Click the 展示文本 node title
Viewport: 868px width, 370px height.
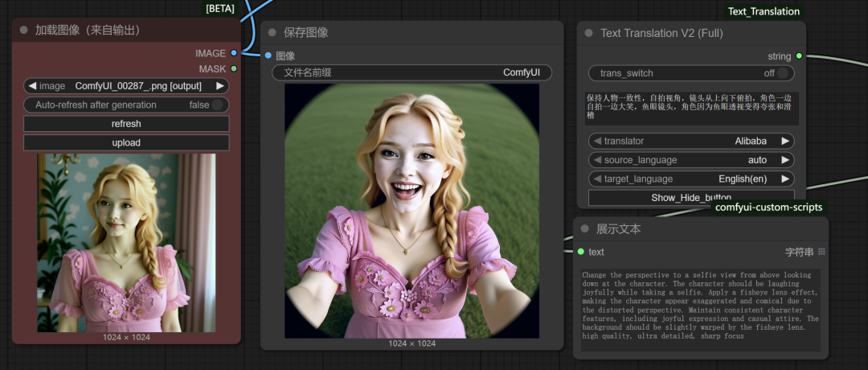pos(618,228)
